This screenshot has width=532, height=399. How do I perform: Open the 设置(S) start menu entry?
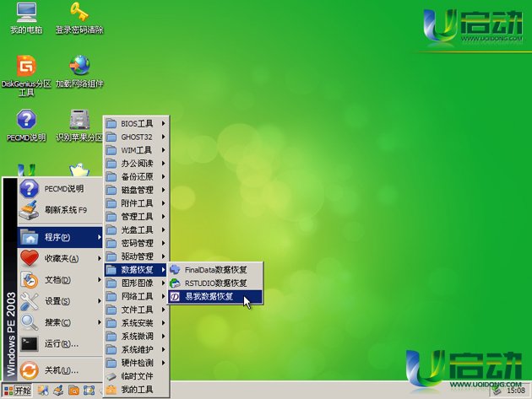pos(60,301)
